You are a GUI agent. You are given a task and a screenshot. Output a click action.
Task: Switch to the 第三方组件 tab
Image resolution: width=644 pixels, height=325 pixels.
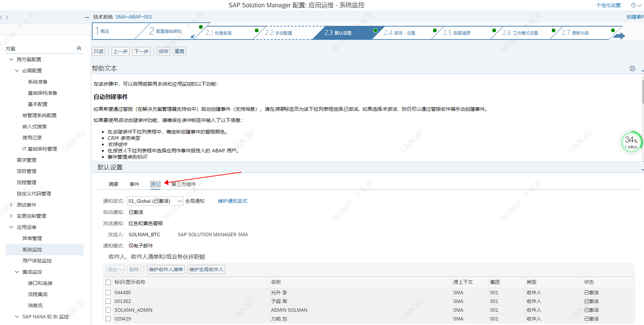[x=184, y=184]
